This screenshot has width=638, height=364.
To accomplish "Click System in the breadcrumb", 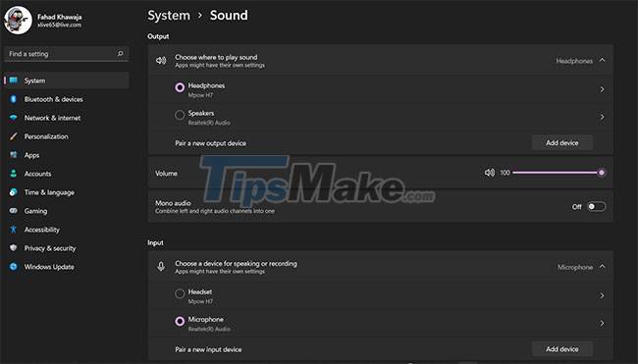I will coord(169,16).
